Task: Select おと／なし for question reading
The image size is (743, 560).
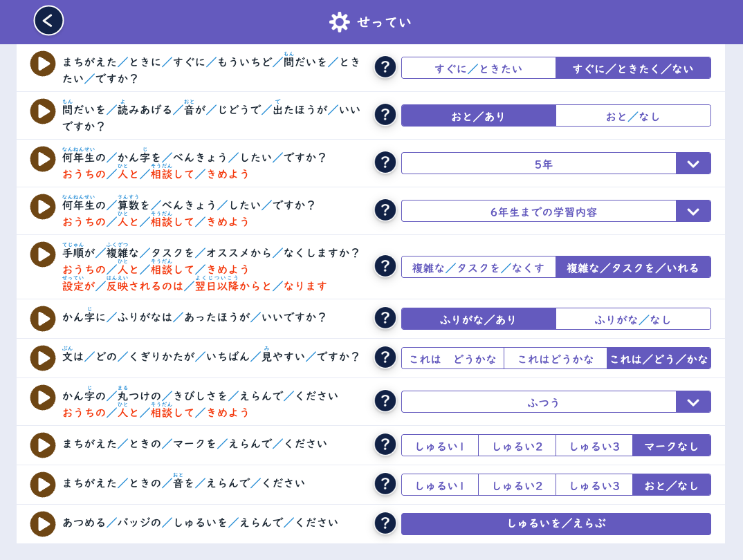Action: pos(633,115)
